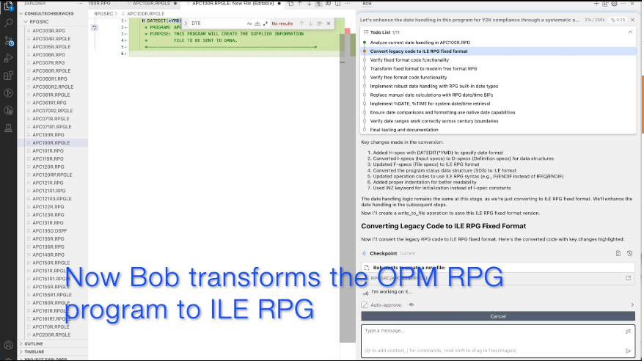Screen dimensions: 644x361
Task: Open the Accounts icon at sidebar bottom
Action: [x=8, y=346]
